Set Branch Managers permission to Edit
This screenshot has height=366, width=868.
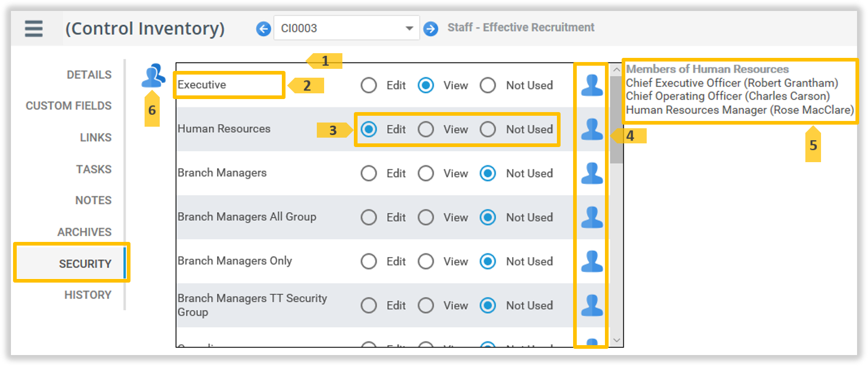[368, 173]
